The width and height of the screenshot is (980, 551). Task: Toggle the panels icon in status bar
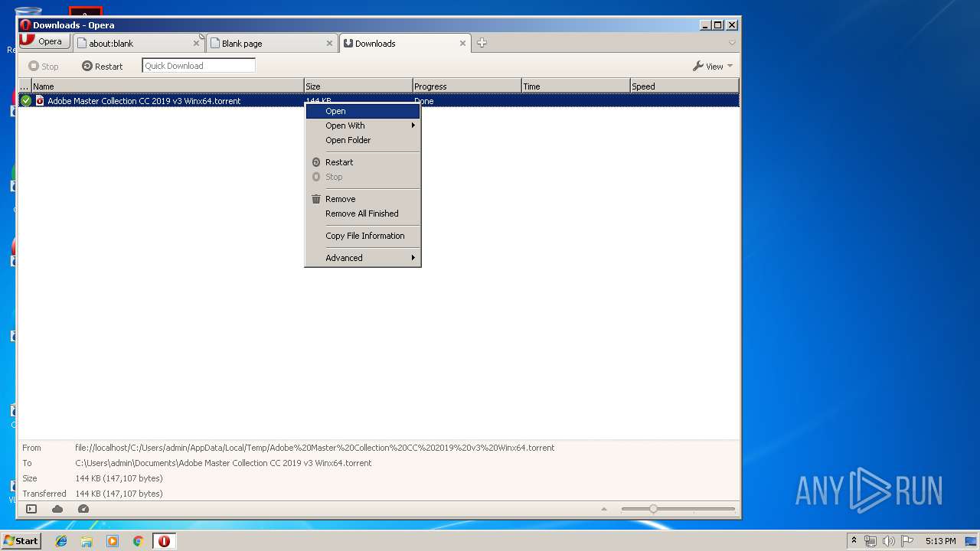31,509
